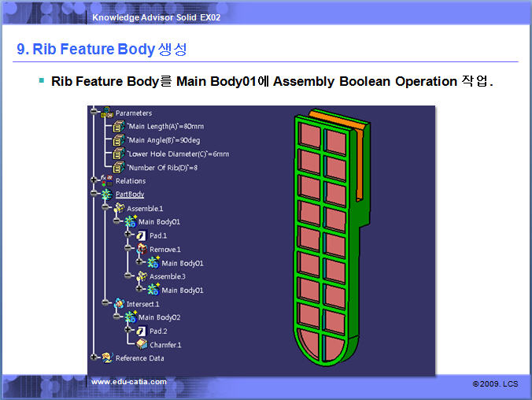Collapse the Parameters tree node
Viewport: 532px width, 400px height.
click(x=94, y=113)
